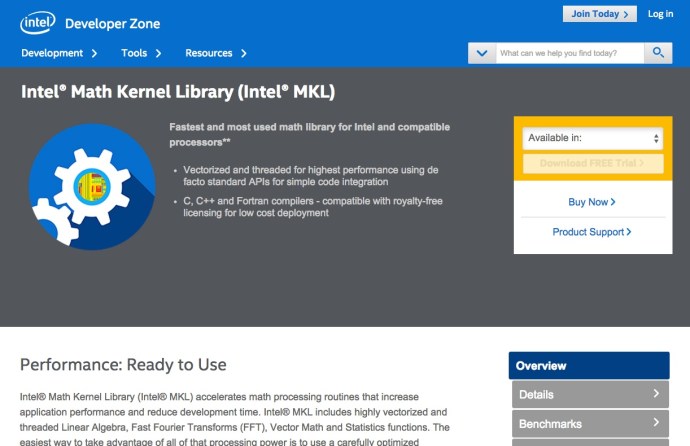Open the Product Support link
690x446 pixels.
592,232
